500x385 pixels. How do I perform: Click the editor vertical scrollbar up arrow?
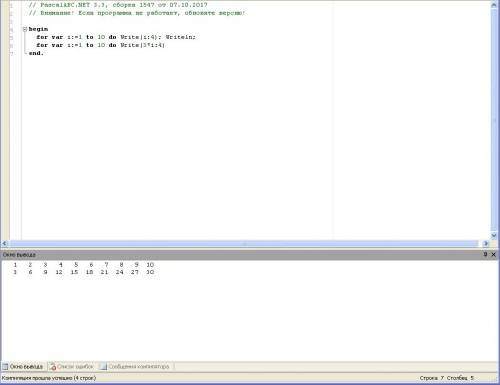494,5
